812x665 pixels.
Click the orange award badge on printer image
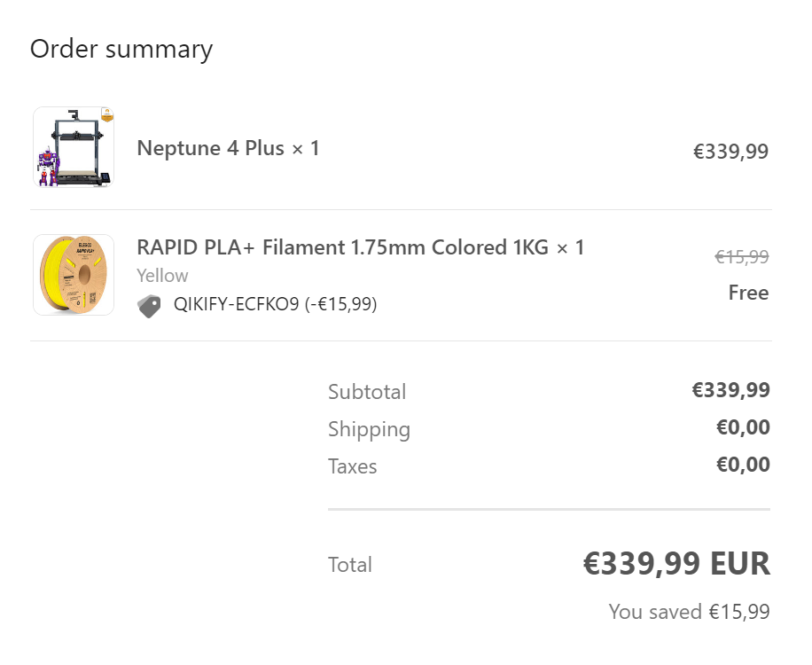[107, 114]
